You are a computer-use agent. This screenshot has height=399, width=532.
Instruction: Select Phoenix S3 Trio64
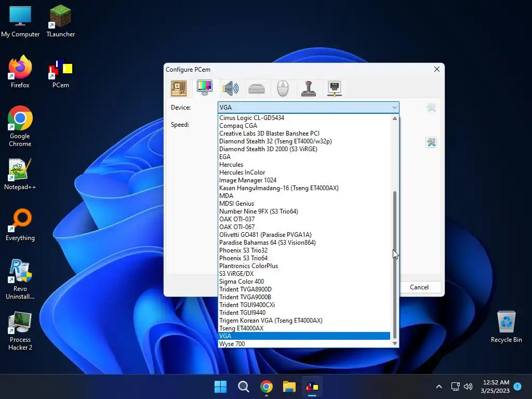[x=304, y=258]
